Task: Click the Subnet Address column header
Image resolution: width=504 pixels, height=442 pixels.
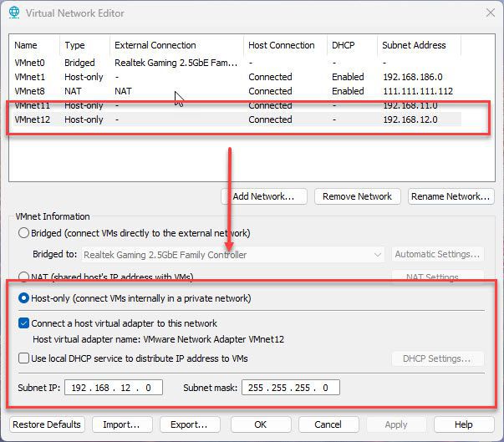Action: [x=419, y=45]
